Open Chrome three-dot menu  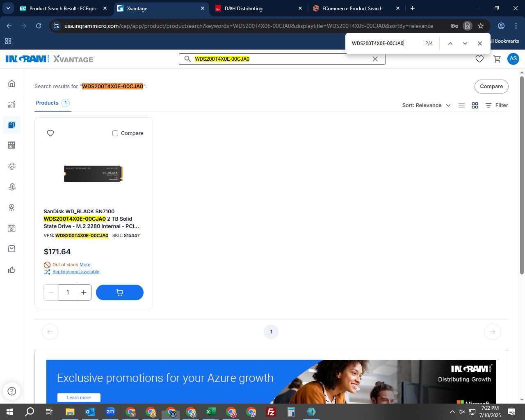click(516, 26)
